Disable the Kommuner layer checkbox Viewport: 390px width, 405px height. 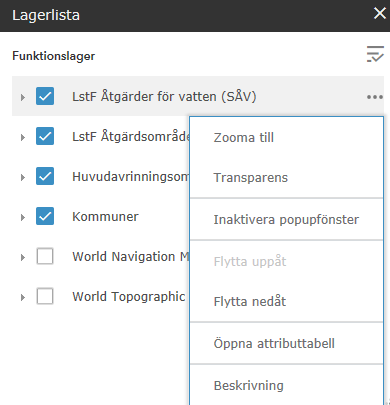pyautogui.click(x=45, y=216)
